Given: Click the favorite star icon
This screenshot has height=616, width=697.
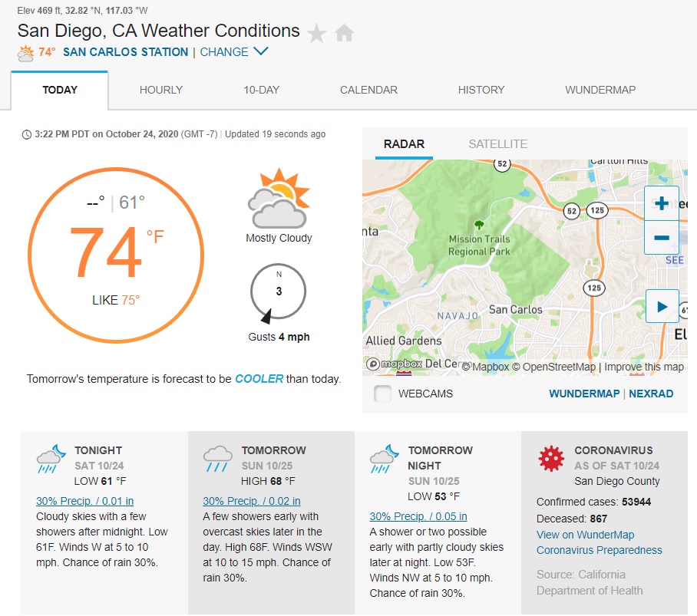Looking at the screenshot, I should pyautogui.click(x=316, y=33).
